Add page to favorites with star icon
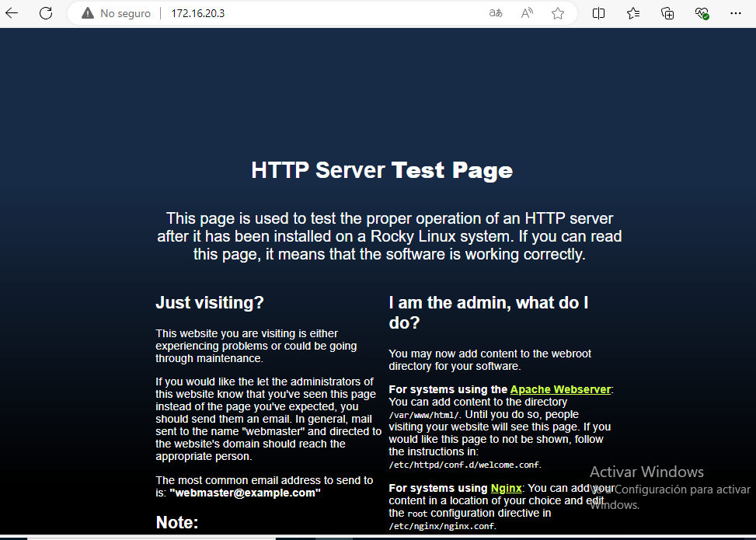This screenshot has height=540, width=756. coord(558,13)
